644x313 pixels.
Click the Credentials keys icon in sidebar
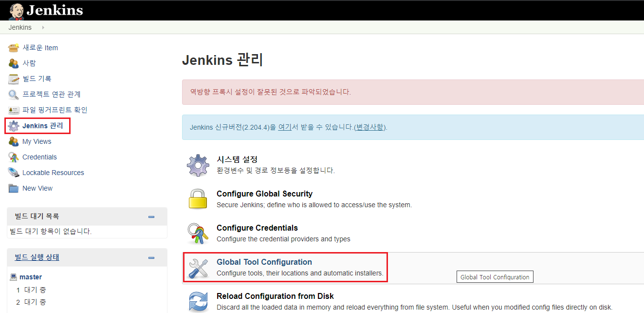point(14,157)
